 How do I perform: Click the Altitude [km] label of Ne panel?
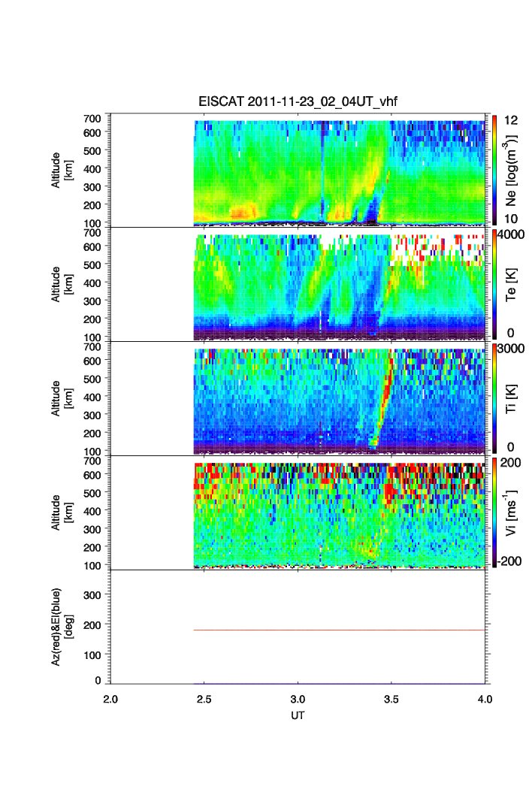pyautogui.click(x=61, y=170)
